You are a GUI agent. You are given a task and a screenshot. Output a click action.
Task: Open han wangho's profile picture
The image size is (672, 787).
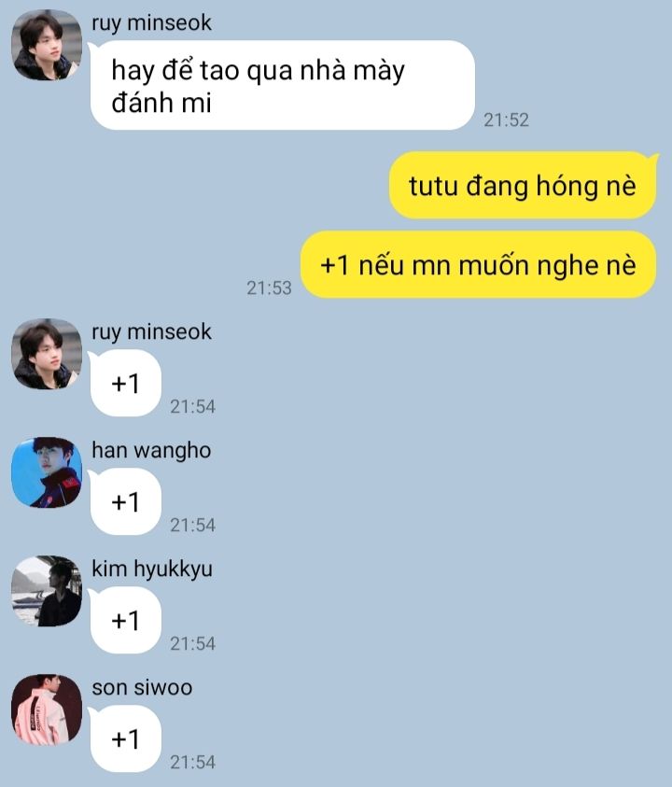[47, 472]
